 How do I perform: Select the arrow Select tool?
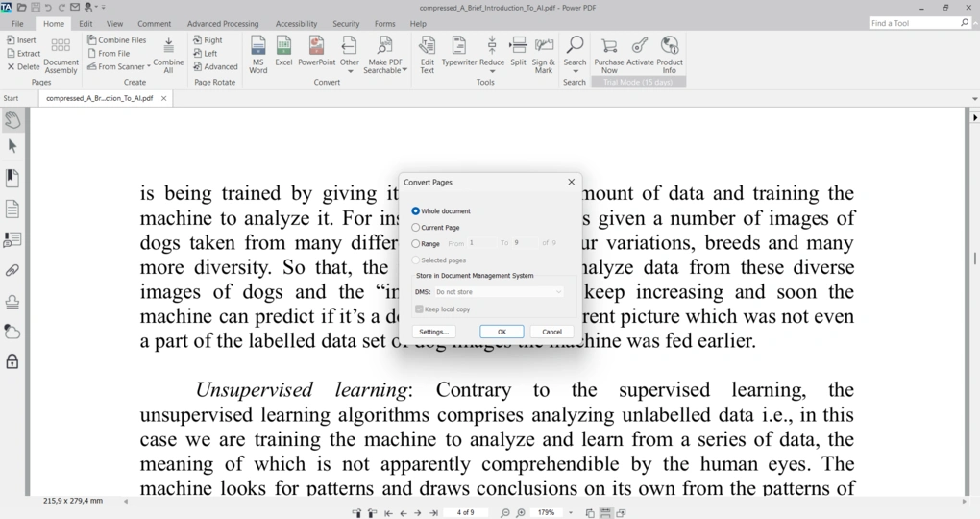12,146
